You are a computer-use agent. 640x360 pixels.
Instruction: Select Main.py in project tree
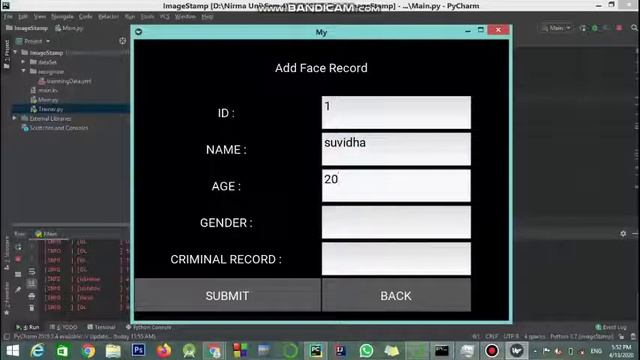[44, 100]
